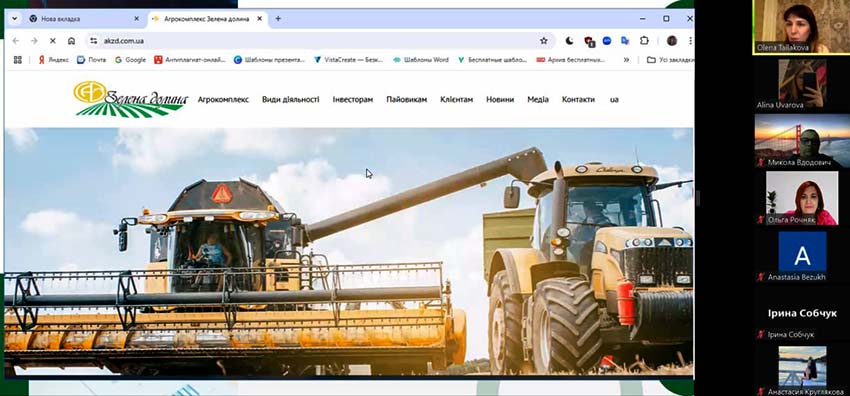
Task: Click the akzd.com.ua address bar
Action: click(x=320, y=41)
